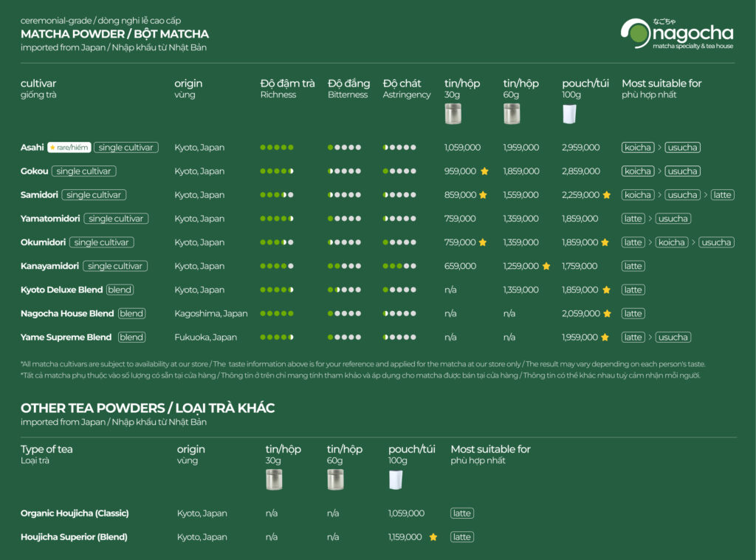Click the star beside Gokou's 959,000 price
The width and height of the screenshot is (756, 560).
point(484,171)
